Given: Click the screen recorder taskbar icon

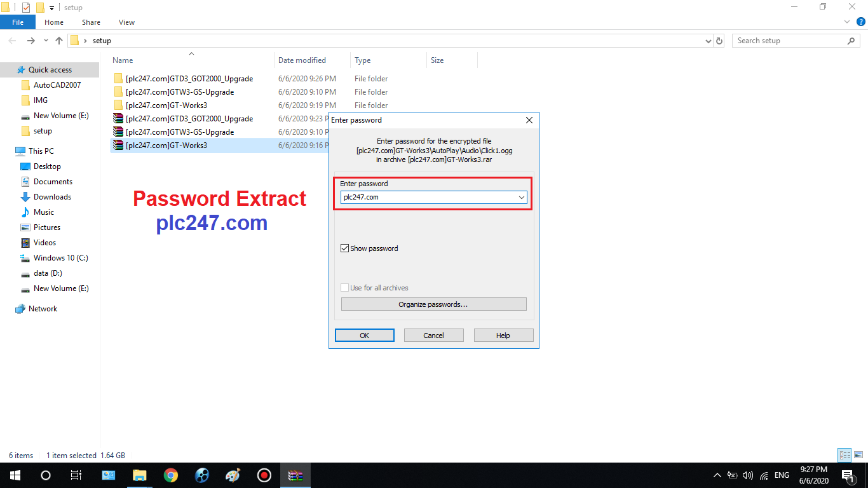Looking at the screenshot, I should point(264,475).
